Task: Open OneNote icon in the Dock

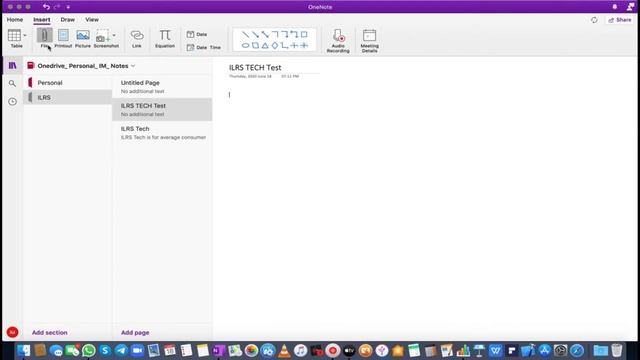Action: click(218, 351)
